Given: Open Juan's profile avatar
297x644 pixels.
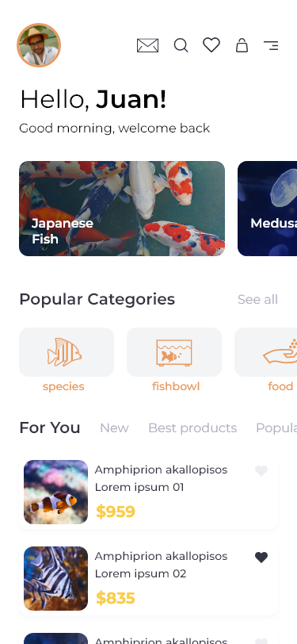Looking at the screenshot, I should click(x=39, y=45).
